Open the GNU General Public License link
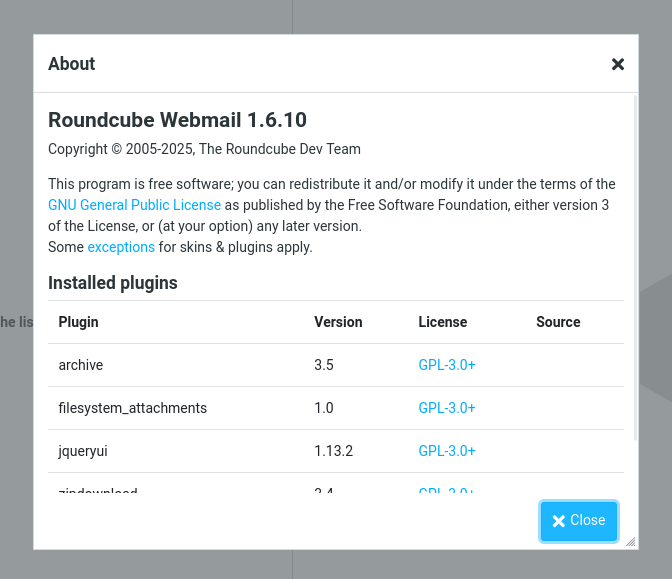The height and width of the screenshot is (579, 672). 134,205
